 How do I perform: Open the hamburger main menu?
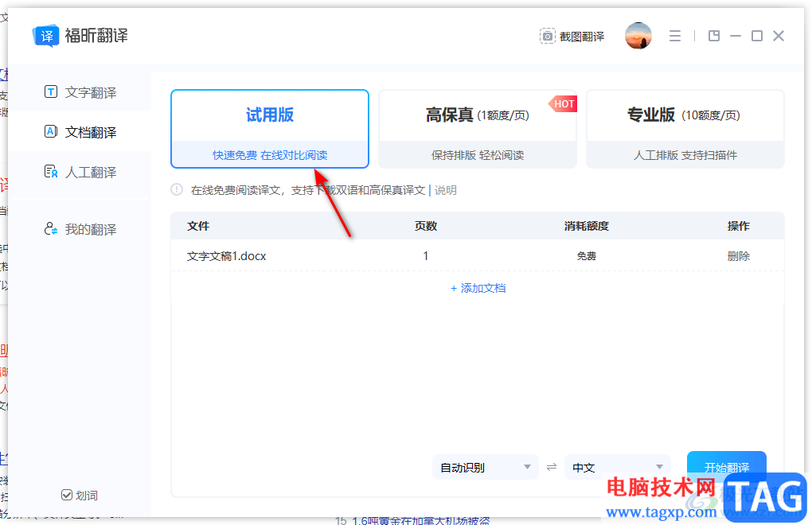(675, 36)
